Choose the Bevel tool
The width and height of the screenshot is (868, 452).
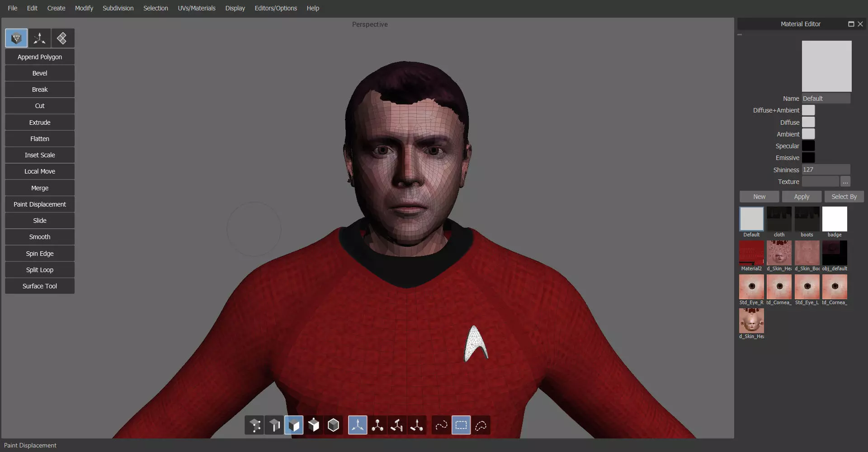(40, 73)
